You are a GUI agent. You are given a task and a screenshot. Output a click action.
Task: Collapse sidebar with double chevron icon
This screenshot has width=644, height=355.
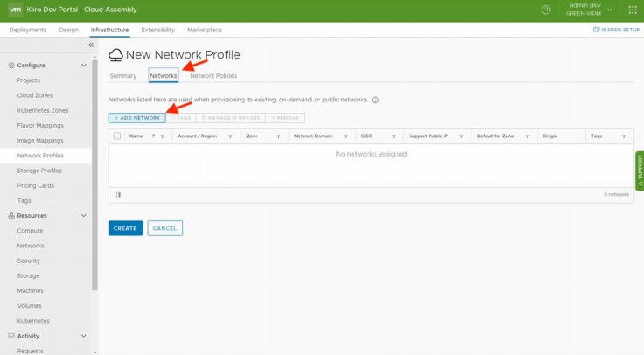coord(91,45)
